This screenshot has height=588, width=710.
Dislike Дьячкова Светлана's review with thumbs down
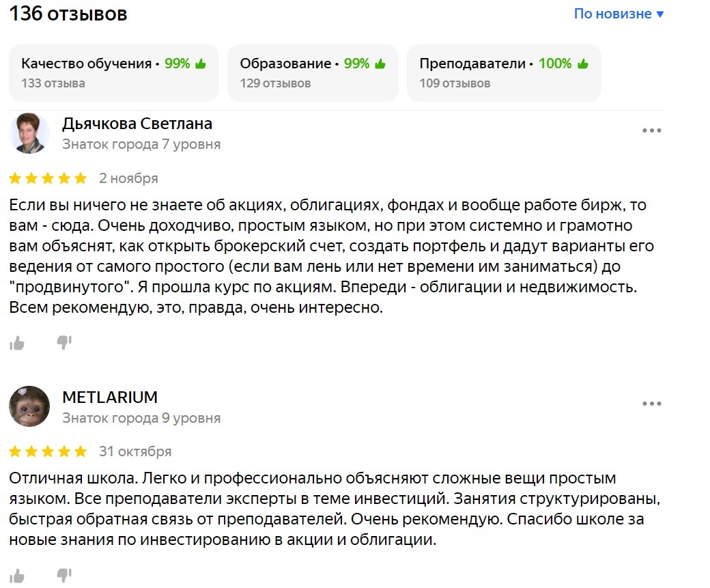pyautogui.click(x=64, y=343)
